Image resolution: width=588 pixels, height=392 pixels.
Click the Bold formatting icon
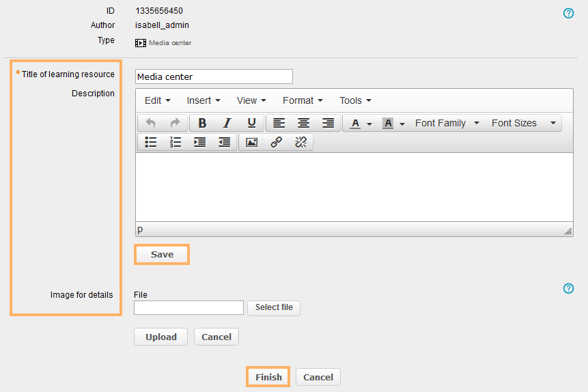202,123
